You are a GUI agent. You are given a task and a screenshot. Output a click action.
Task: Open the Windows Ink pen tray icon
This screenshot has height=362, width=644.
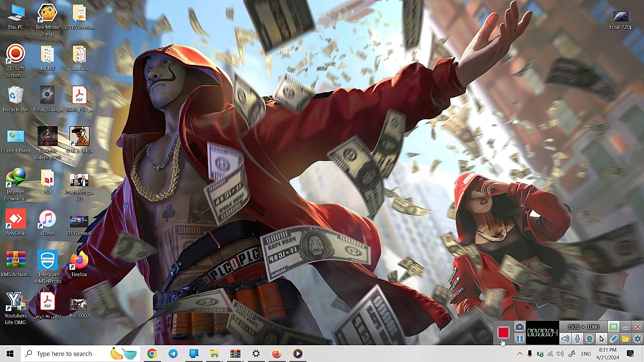pos(572,354)
